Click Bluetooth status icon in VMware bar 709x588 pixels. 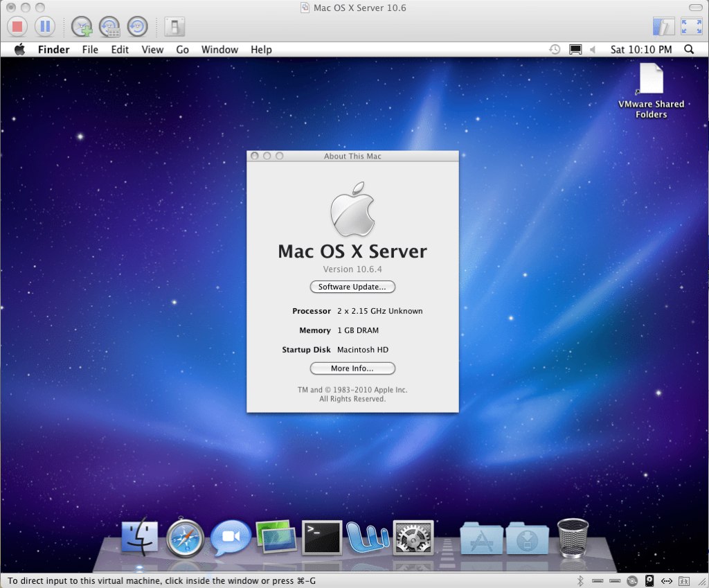[580, 581]
